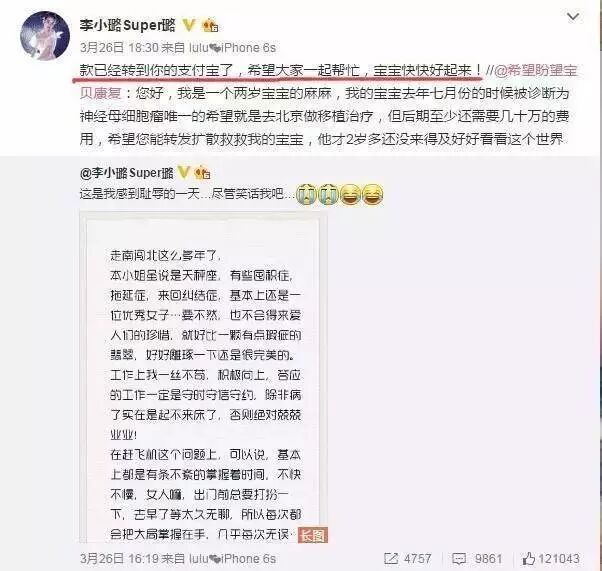The width and height of the screenshot is (602, 571).
Task: Open the post options chevron dropdown
Action: [573, 17]
